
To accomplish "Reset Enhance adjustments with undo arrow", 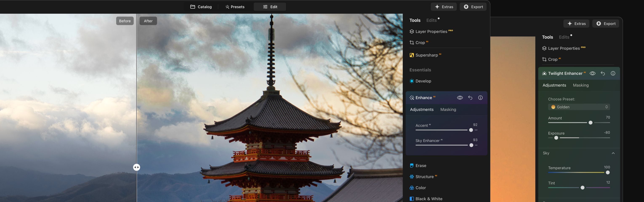I will [x=470, y=98].
